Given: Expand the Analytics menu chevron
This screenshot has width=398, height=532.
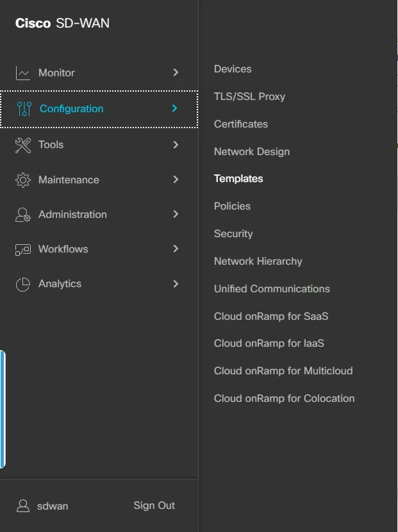Looking at the screenshot, I should (175, 283).
